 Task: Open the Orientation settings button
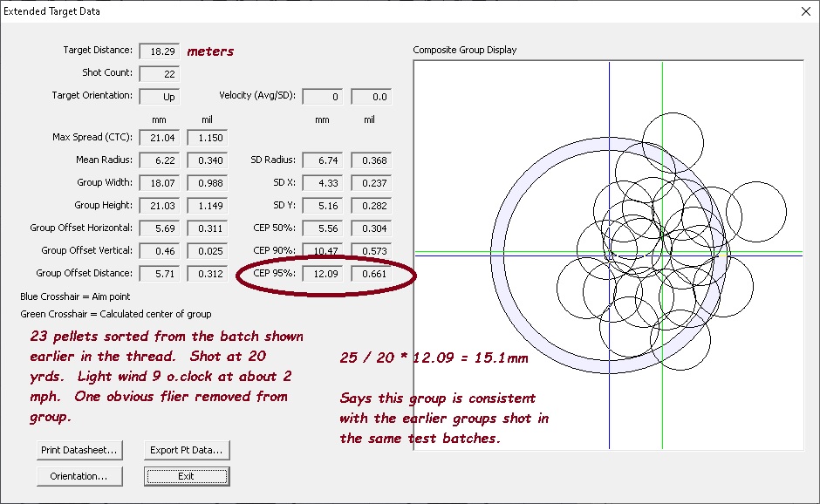[79, 476]
